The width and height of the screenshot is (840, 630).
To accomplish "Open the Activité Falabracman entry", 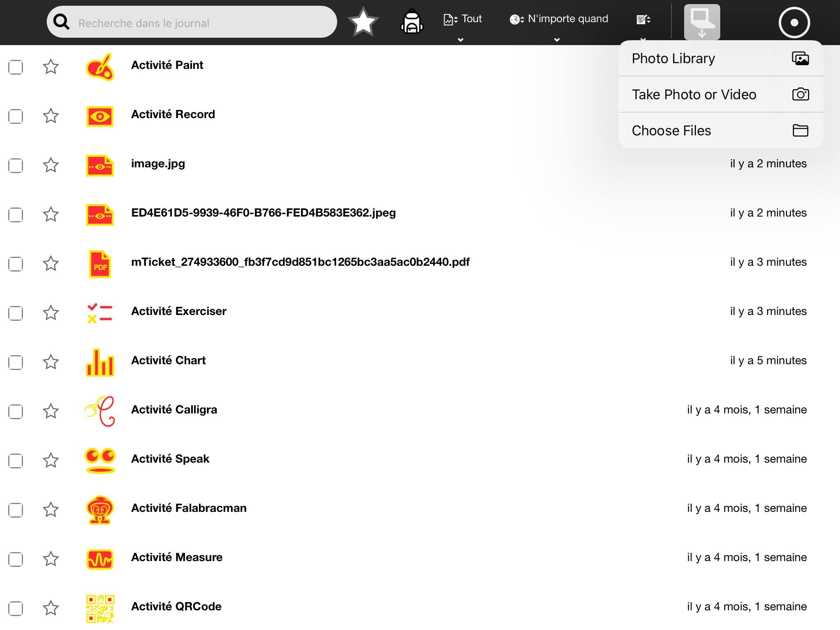I will (189, 508).
